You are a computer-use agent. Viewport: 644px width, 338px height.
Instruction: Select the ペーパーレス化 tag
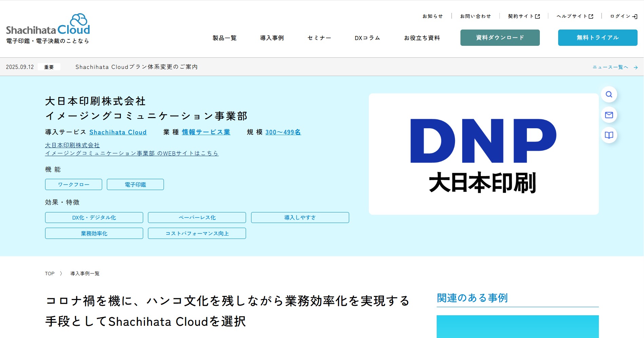click(x=197, y=218)
